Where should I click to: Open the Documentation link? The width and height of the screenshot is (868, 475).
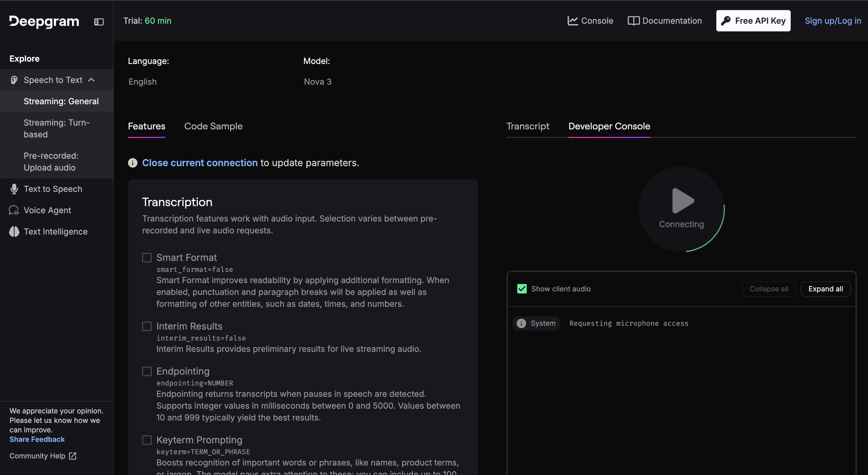[665, 21]
